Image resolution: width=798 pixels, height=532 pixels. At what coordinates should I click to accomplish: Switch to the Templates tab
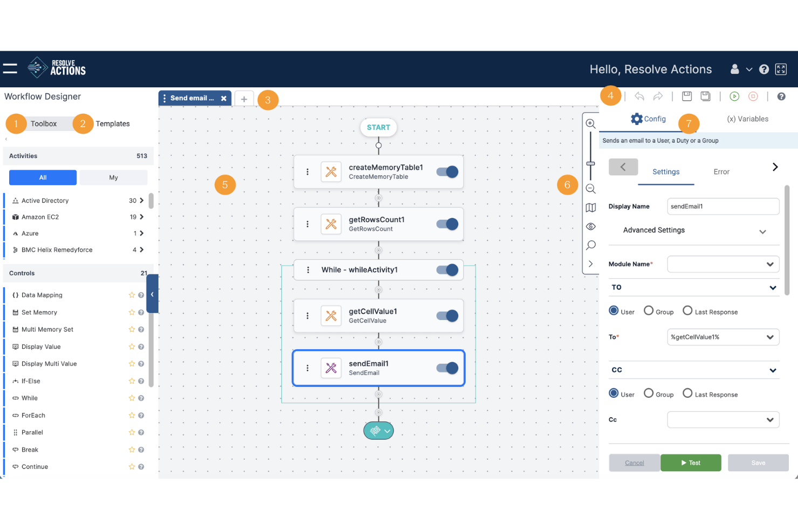(x=113, y=124)
